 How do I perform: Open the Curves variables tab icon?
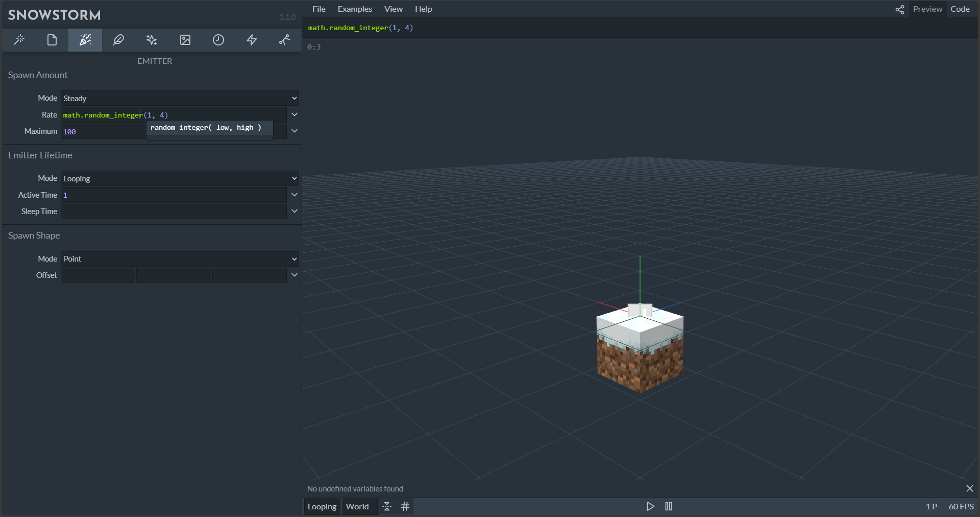(x=285, y=40)
